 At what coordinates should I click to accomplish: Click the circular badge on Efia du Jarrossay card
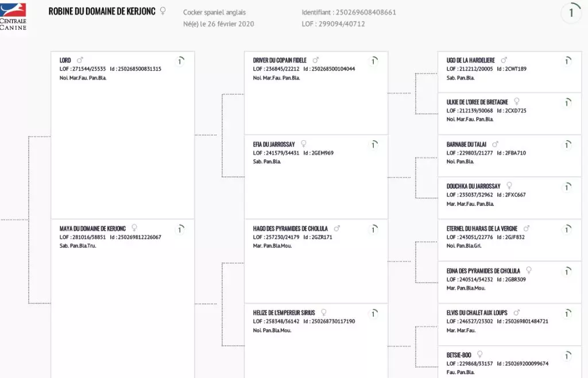click(373, 145)
